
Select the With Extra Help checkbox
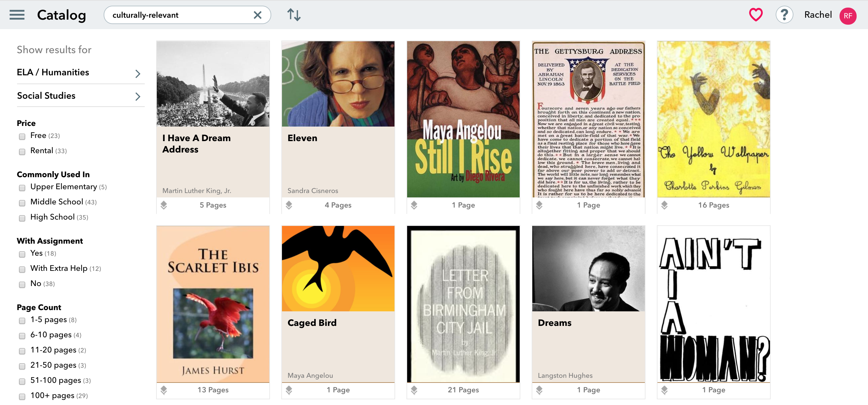tap(22, 269)
